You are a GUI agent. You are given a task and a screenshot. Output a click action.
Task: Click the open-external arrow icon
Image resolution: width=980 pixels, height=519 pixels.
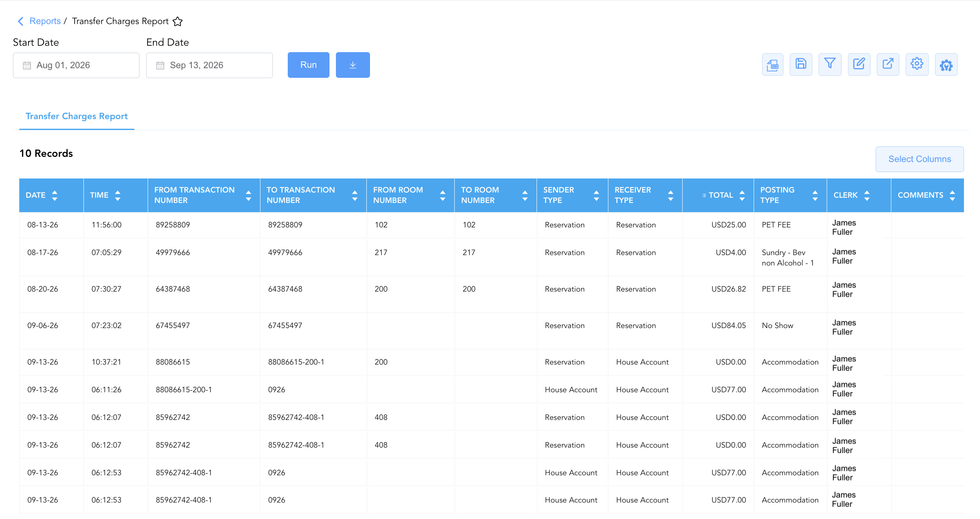[x=888, y=65]
